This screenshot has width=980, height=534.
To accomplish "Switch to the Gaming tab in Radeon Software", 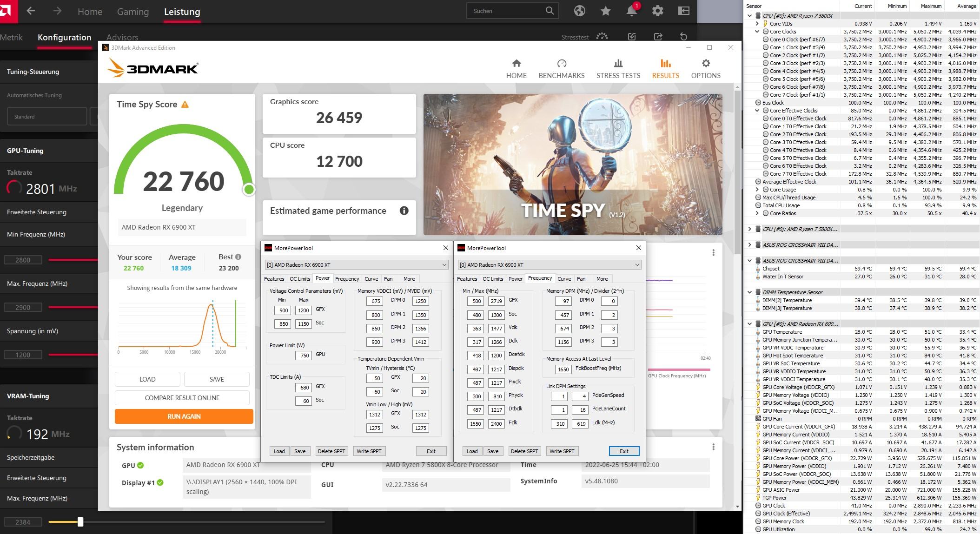I will point(133,12).
